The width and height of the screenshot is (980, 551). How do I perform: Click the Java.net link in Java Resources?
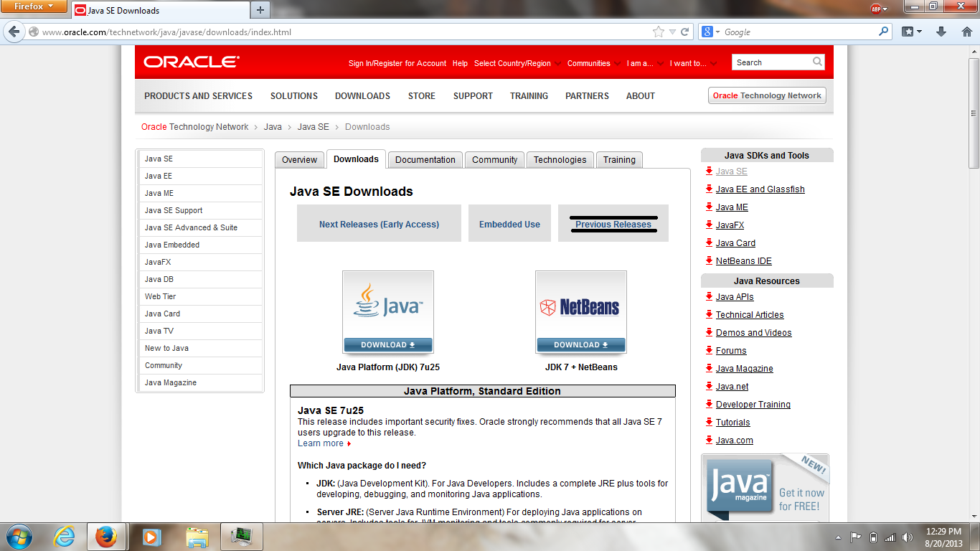point(732,386)
